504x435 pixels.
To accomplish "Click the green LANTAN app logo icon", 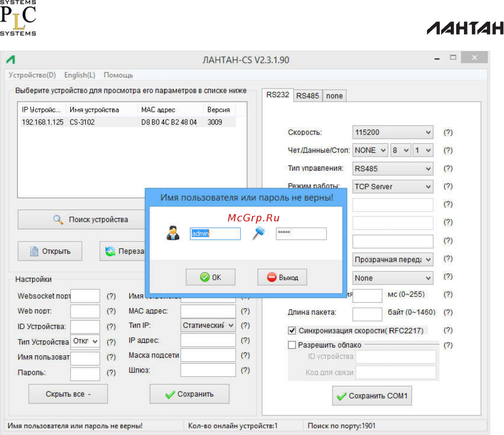I will [11, 60].
